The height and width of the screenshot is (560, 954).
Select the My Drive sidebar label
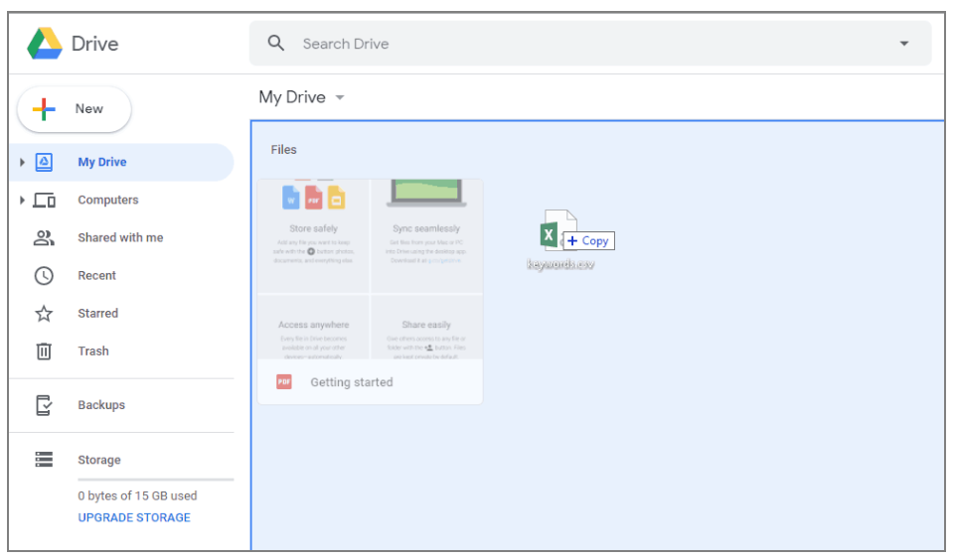pos(102,163)
